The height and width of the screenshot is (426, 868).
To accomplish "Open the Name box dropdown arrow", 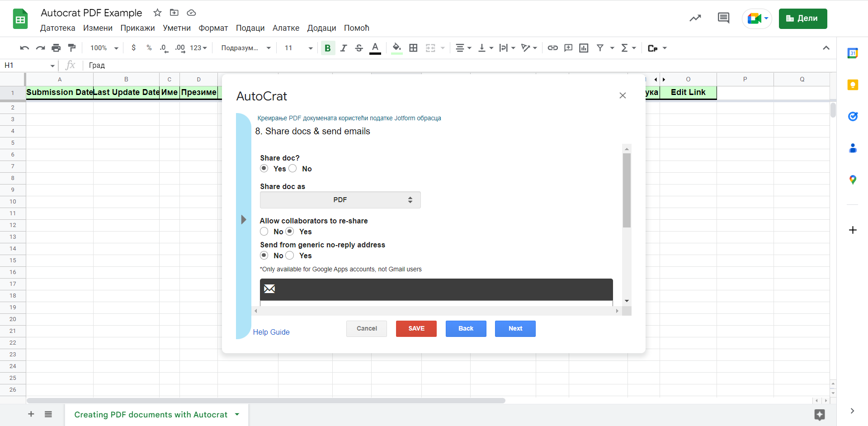I will coord(52,66).
